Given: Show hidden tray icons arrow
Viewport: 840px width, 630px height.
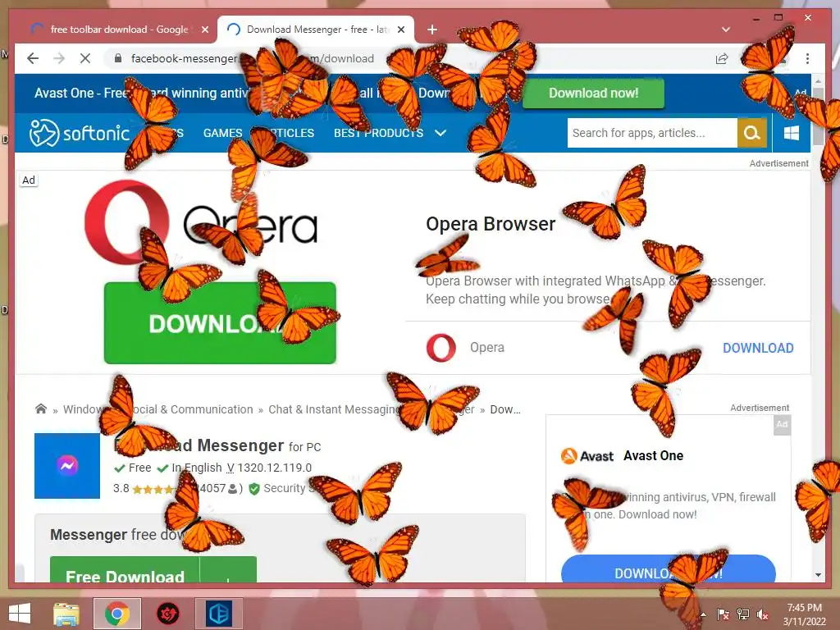Looking at the screenshot, I should pyautogui.click(x=703, y=614).
